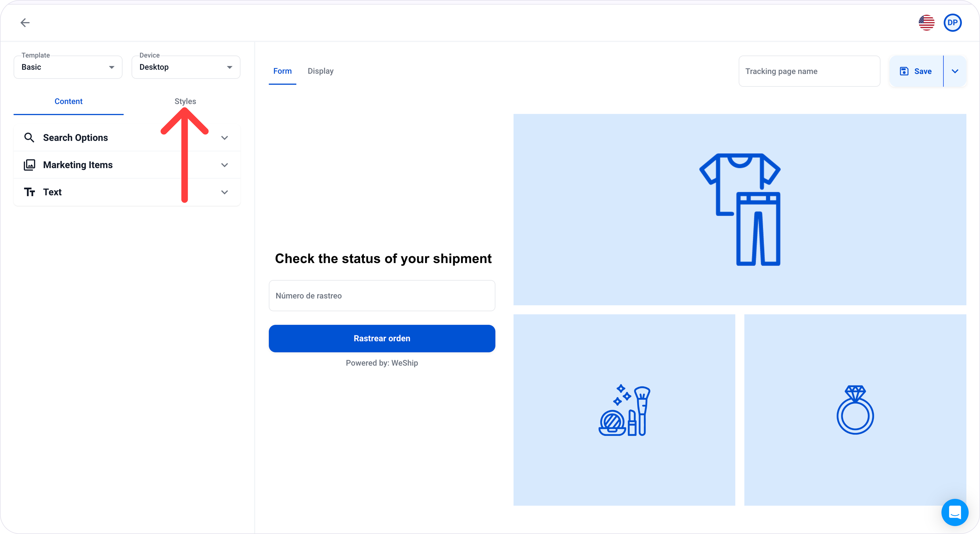
Task: Click the Marketing Items label
Action: click(x=78, y=165)
